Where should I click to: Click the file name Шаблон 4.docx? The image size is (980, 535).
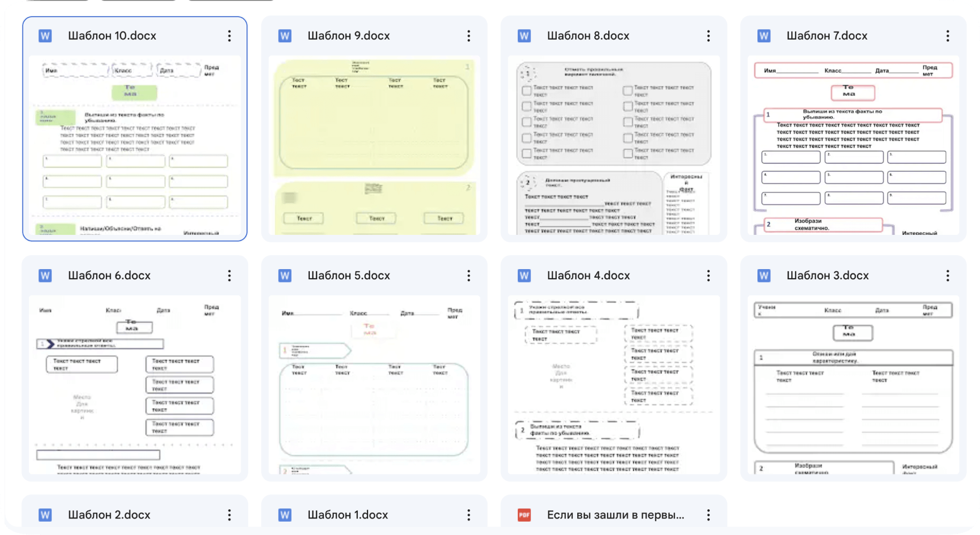pyautogui.click(x=588, y=276)
